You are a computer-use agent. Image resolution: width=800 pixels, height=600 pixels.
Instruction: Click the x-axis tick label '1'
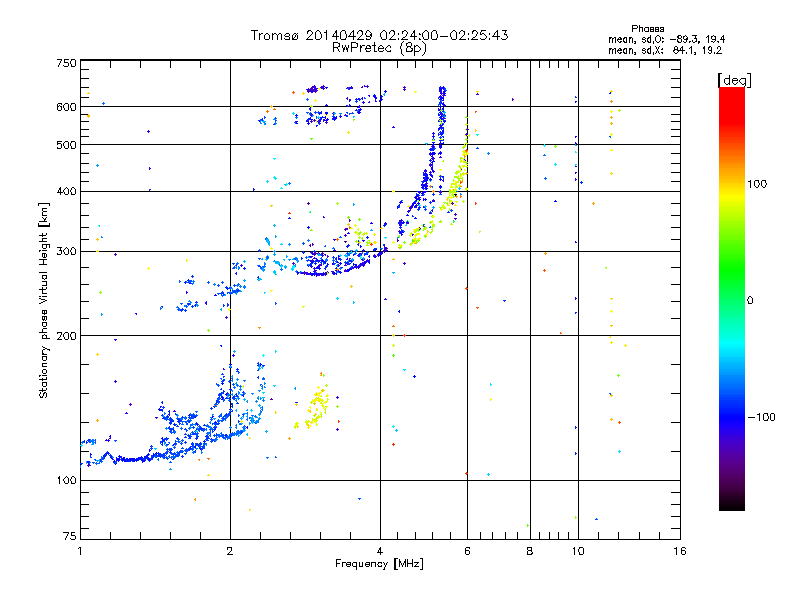tap(80, 551)
